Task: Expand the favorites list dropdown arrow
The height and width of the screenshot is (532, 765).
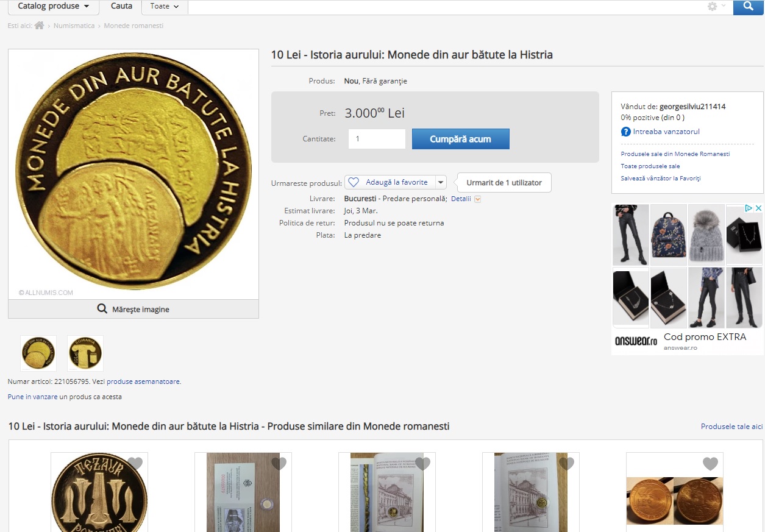Action: pos(441,182)
